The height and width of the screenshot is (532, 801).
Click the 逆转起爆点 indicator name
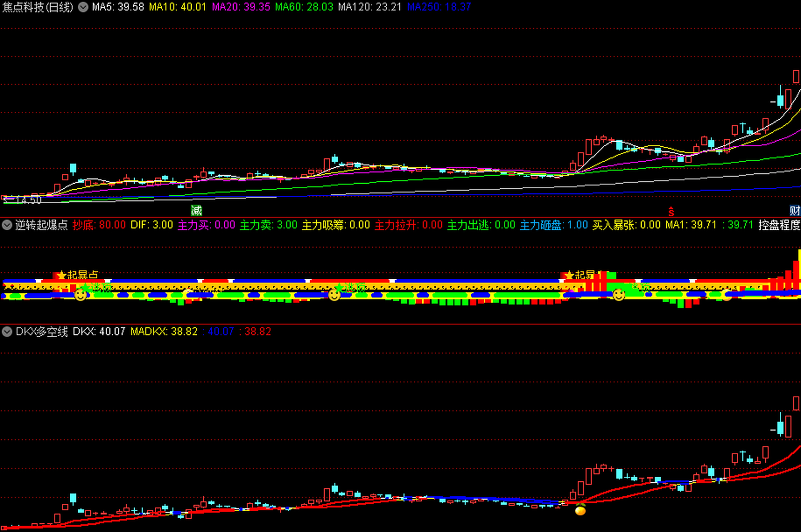[x=41, y=225]
